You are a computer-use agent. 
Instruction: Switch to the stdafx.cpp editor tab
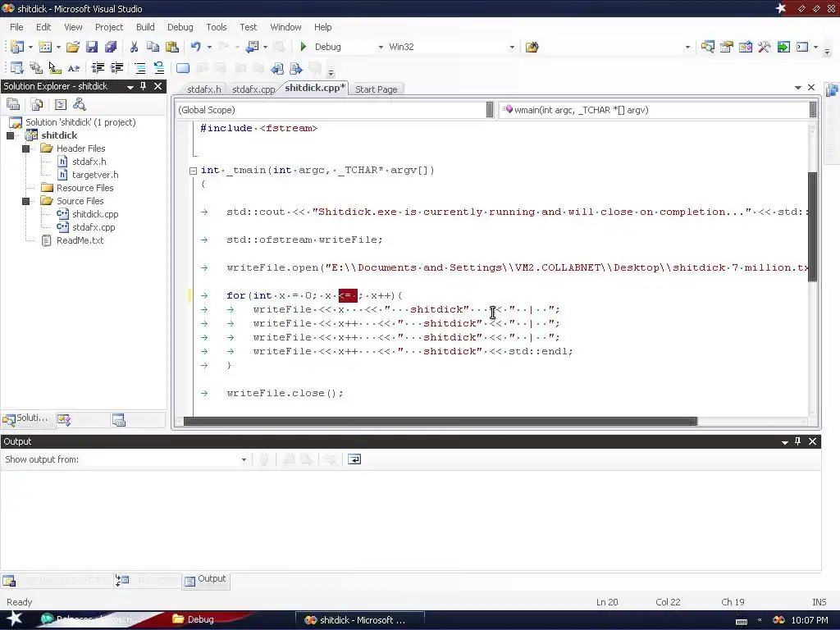pos(253,89)
